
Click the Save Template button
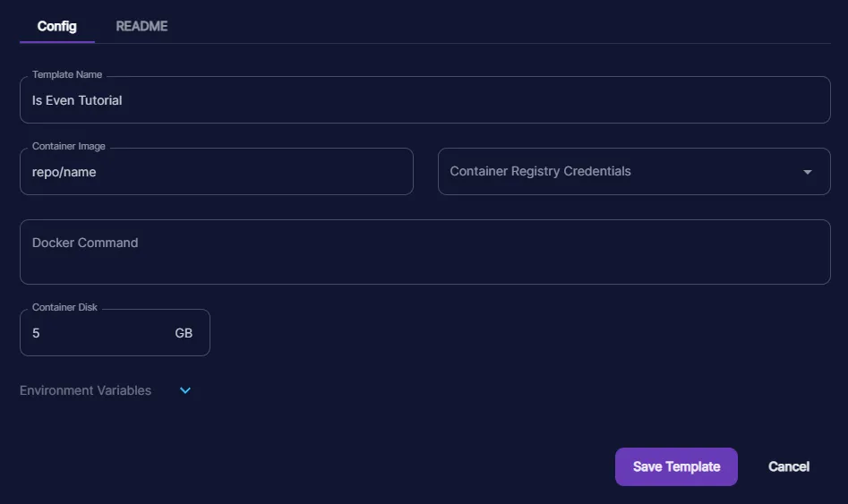(x=676, y=466)
